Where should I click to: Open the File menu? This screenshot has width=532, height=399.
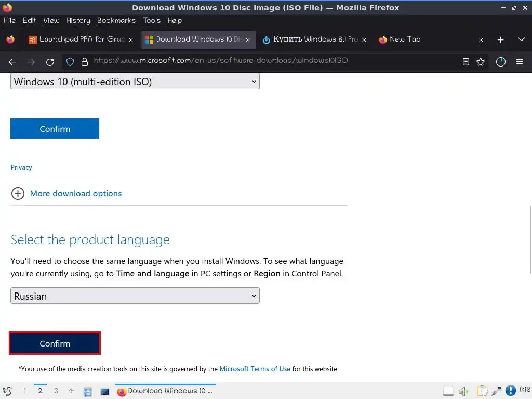9,21
